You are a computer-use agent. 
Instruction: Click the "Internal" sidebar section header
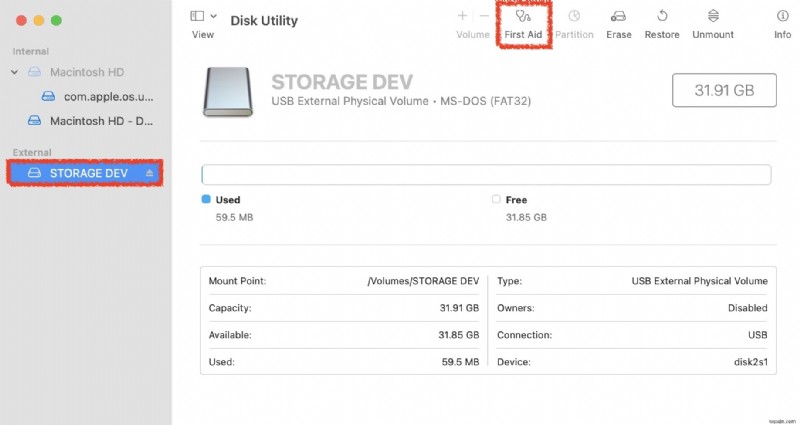point(31,52)
